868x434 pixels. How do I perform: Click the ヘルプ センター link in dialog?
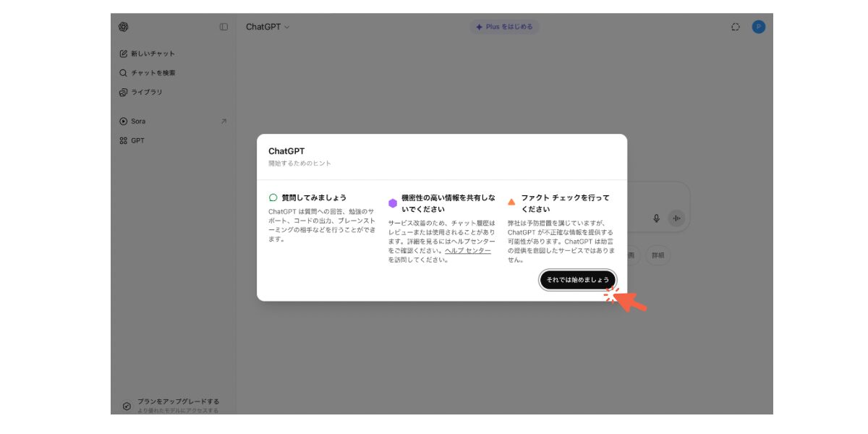[467, 251]
